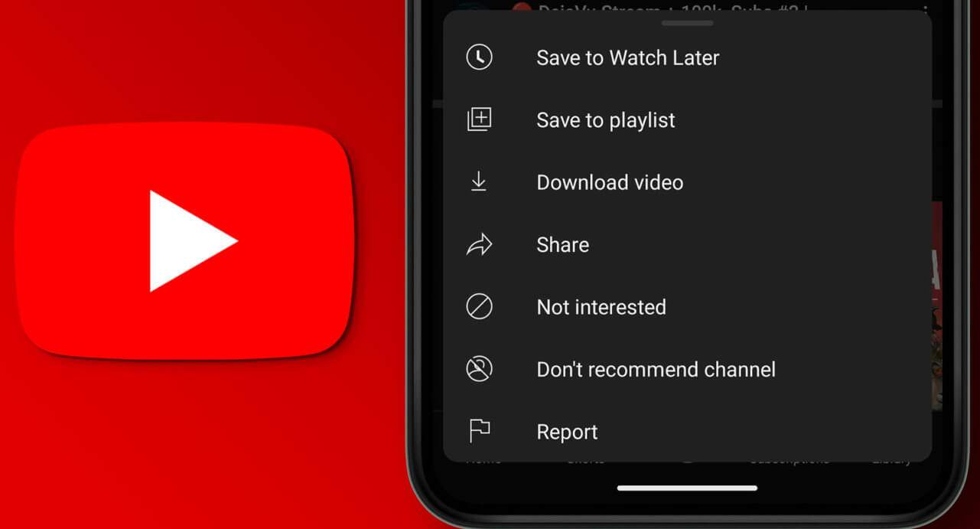The image size is (980, 529).
Task: Tap the phone's home indicator bar
Action: (x=687, y=488)
